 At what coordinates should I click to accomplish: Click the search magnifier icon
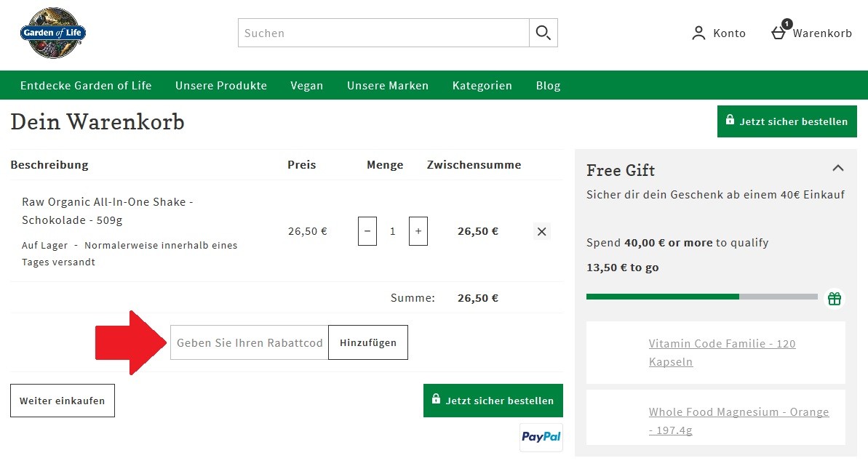pyautogui.click(x=543, y=33)
